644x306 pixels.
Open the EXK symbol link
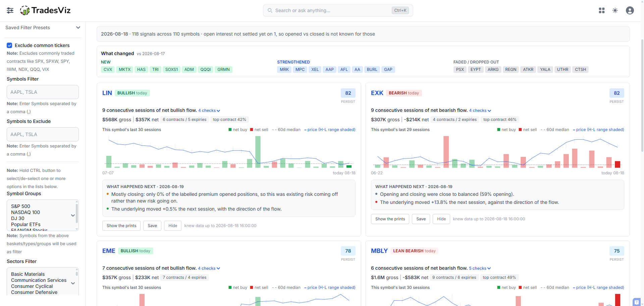tap(377, 93)
